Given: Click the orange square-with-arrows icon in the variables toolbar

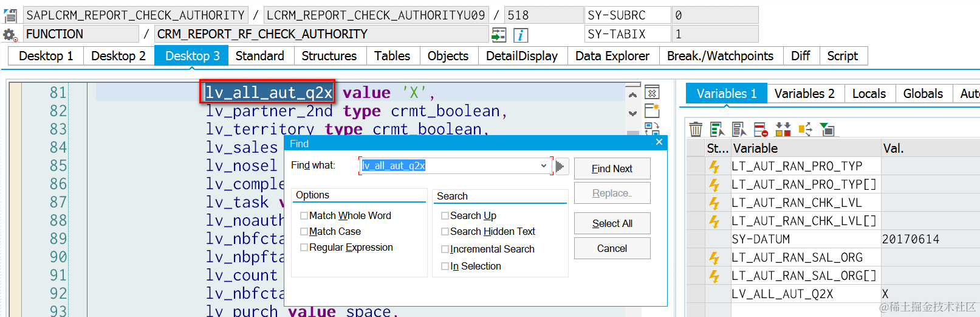Looking at the screenshot, I should point(805,129).
